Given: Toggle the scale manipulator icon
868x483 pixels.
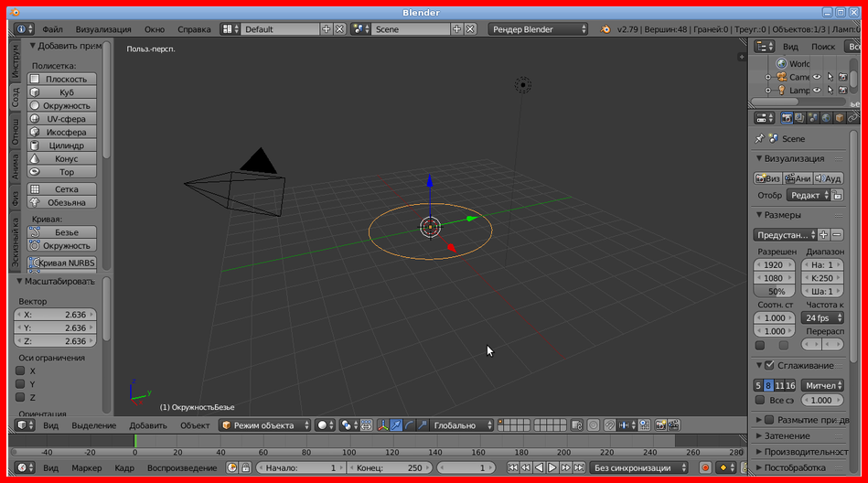Looking at the screenshot, I should click(x=422, y=425).
